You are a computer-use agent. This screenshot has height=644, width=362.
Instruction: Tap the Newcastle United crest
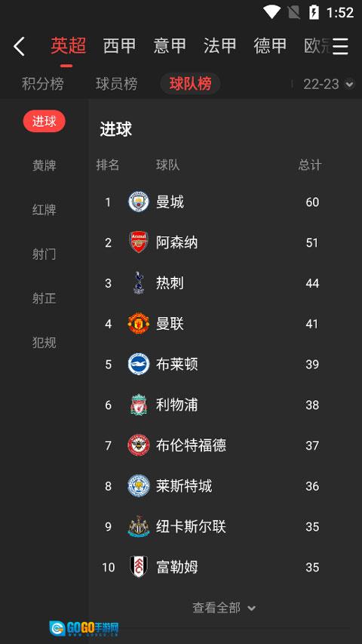coord(138,526)
